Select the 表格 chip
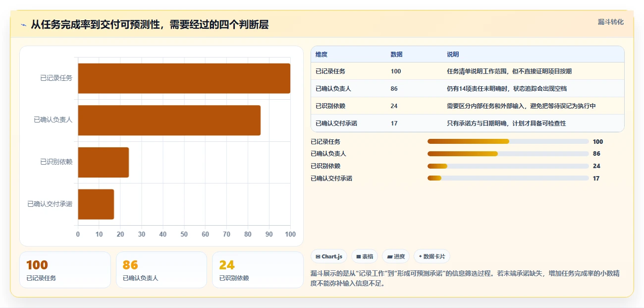The width and height of the screenshot is (644, 308). [x=365, y=256]
